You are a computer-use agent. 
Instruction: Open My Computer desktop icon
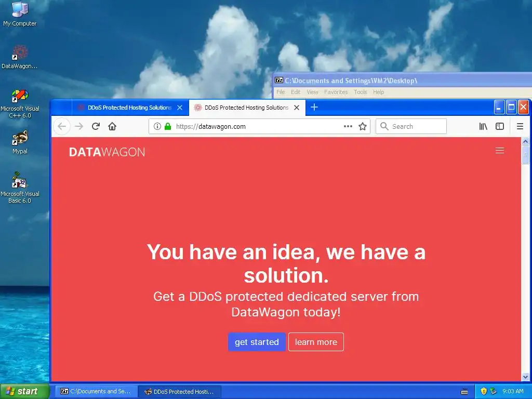click(20, 14)
